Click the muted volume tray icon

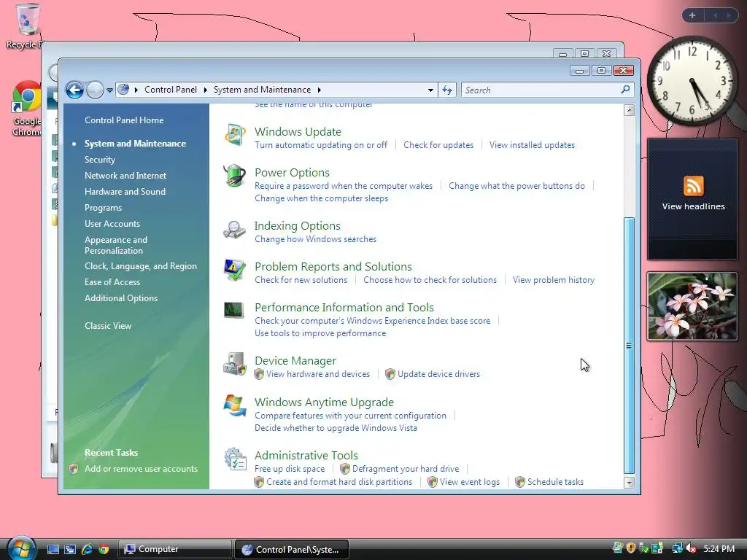pyautogui.click(x=690, y=548)
